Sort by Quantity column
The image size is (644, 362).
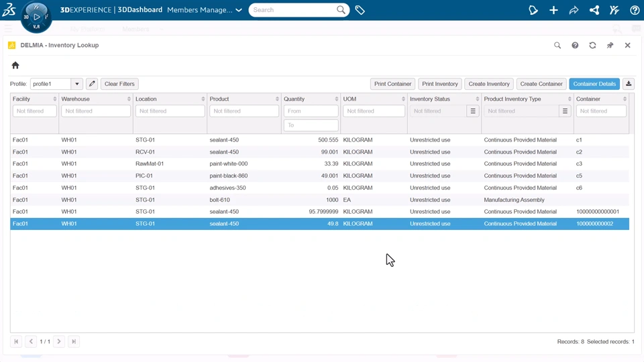pos(336,99)
